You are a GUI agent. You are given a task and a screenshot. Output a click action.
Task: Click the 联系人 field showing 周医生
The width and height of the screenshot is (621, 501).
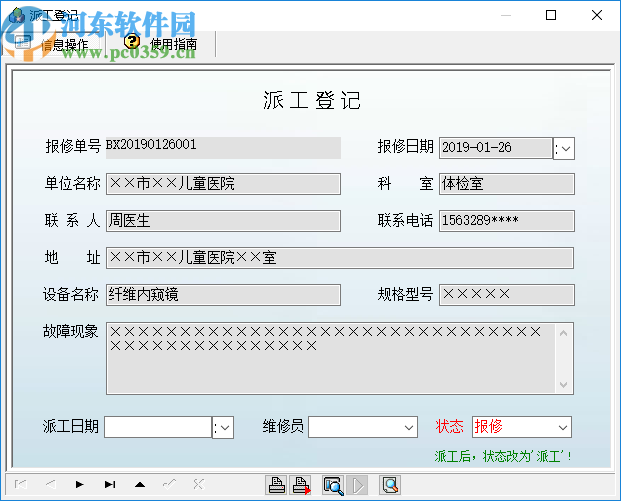tap(223, 221)
